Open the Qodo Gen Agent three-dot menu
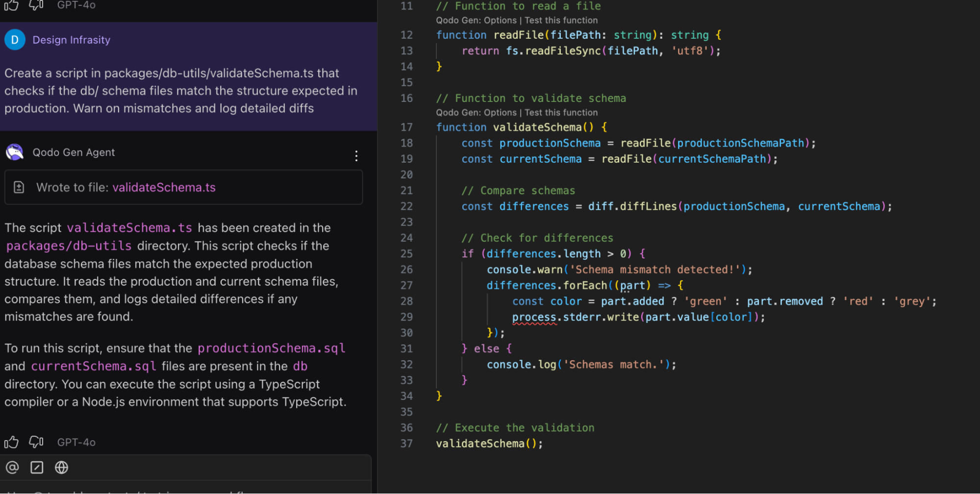 356,156
